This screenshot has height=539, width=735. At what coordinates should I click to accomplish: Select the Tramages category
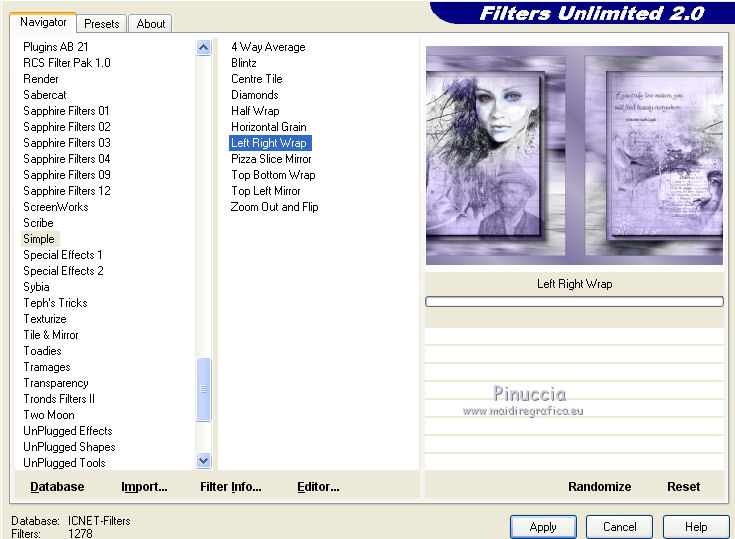[46, 367]
